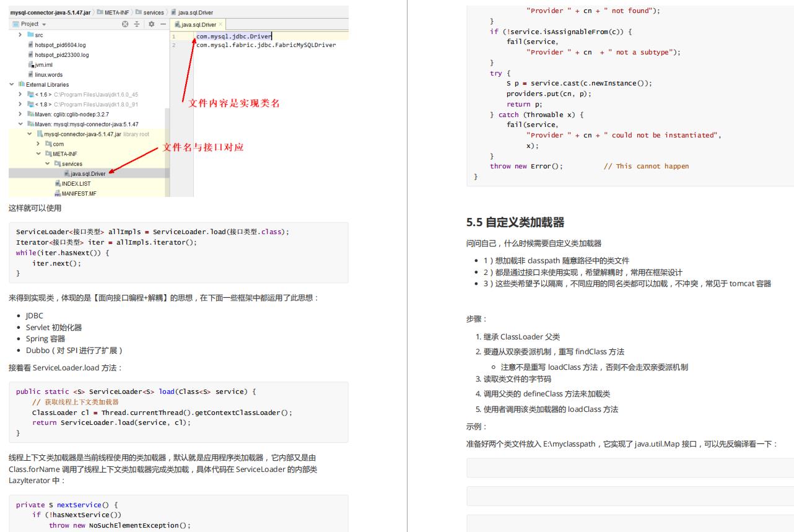794x532 pixels.
Task: Click com.mysql.fabric.jdbc.FabricMySQLDriver line
Action: (266, 45)
